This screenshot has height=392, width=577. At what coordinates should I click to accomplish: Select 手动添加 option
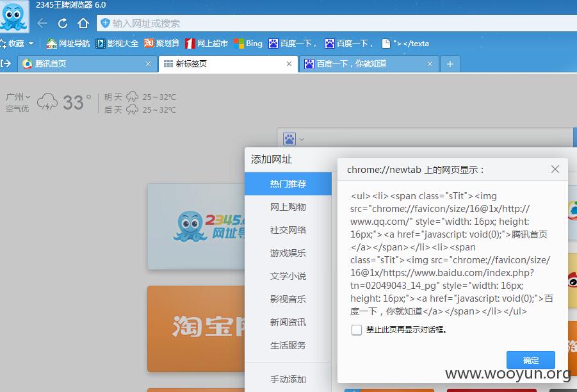coord(288,379)
